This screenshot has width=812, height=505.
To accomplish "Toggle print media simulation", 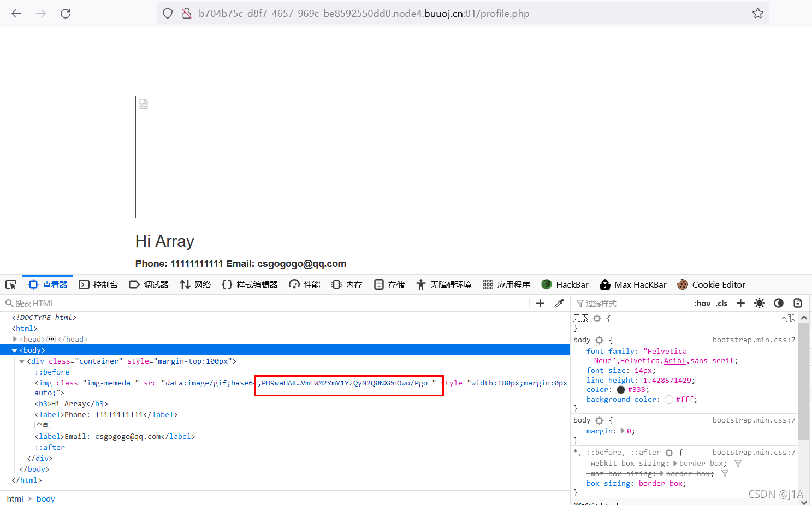I will tap(798, 303).
